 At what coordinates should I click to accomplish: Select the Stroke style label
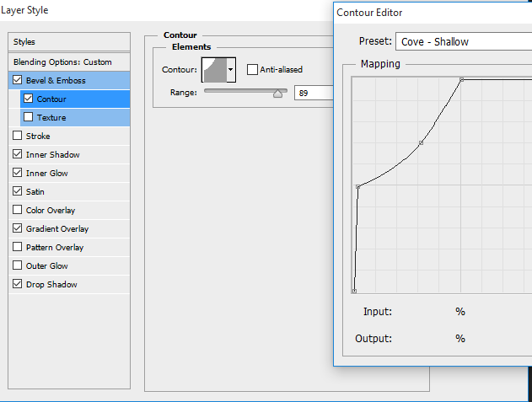pos(38,136)
